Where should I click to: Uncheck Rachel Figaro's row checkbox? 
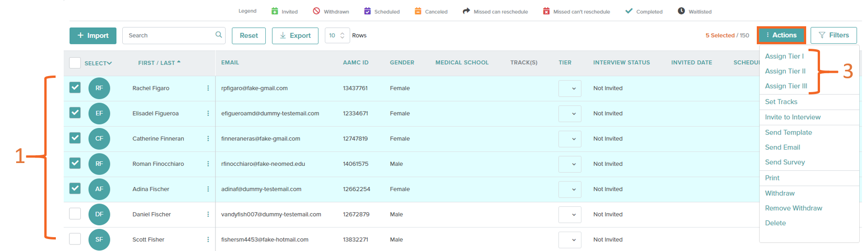[75, 88]
